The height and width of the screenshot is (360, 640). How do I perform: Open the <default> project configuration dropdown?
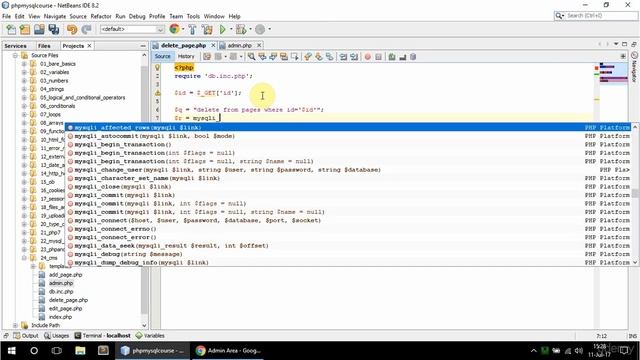tap(132, 29)
